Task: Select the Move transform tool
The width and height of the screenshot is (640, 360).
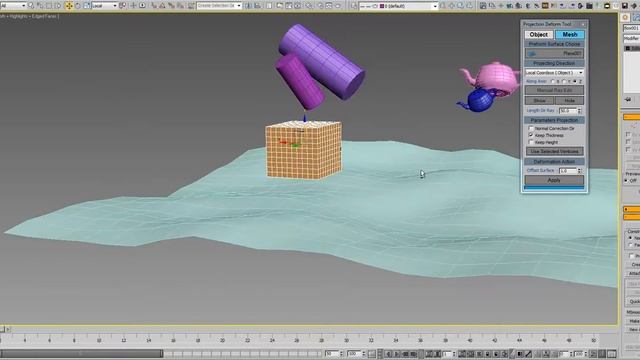Action: [69, 6]
